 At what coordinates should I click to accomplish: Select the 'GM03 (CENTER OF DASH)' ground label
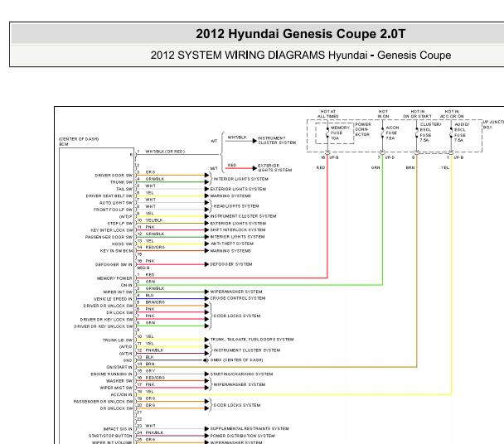(236, 360)
